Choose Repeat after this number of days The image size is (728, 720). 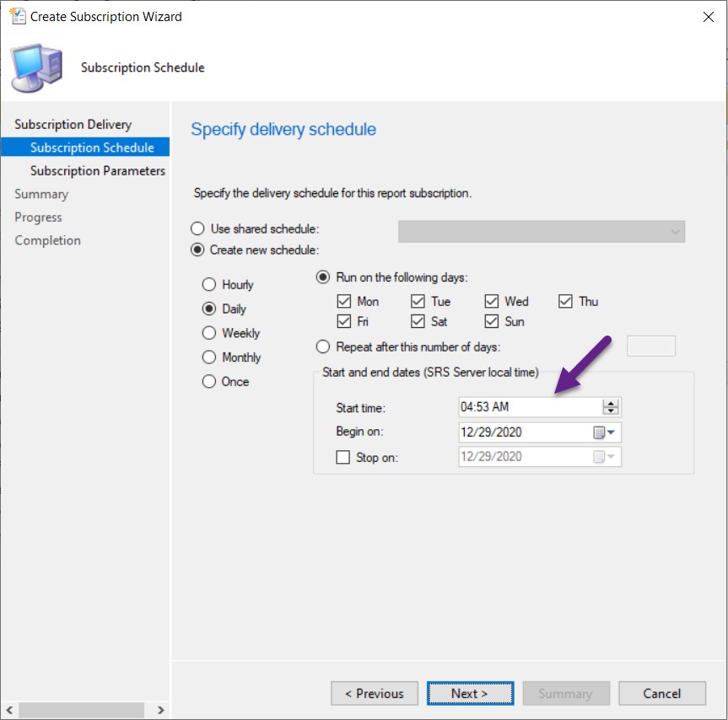(x=323, y=346)
